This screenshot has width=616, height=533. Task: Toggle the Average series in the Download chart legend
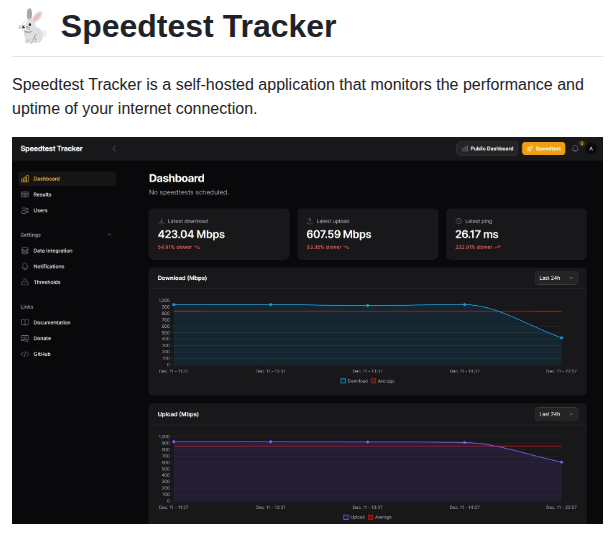pos(383,381)
